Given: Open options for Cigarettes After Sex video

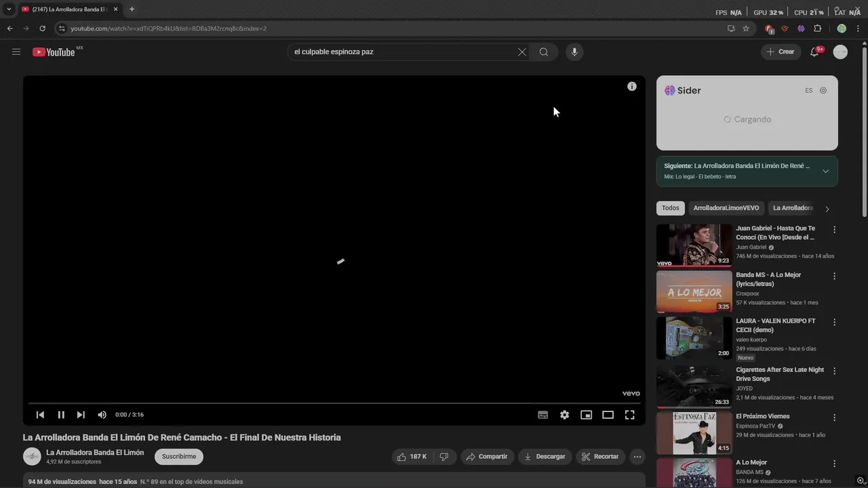Looking at the screenshot, I should [x=835, y=371].
